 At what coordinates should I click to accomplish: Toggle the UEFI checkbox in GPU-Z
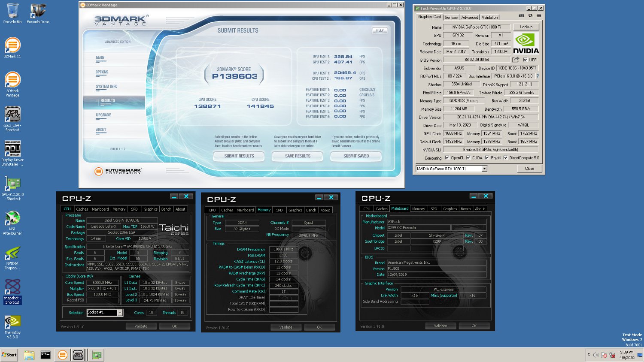525,60
